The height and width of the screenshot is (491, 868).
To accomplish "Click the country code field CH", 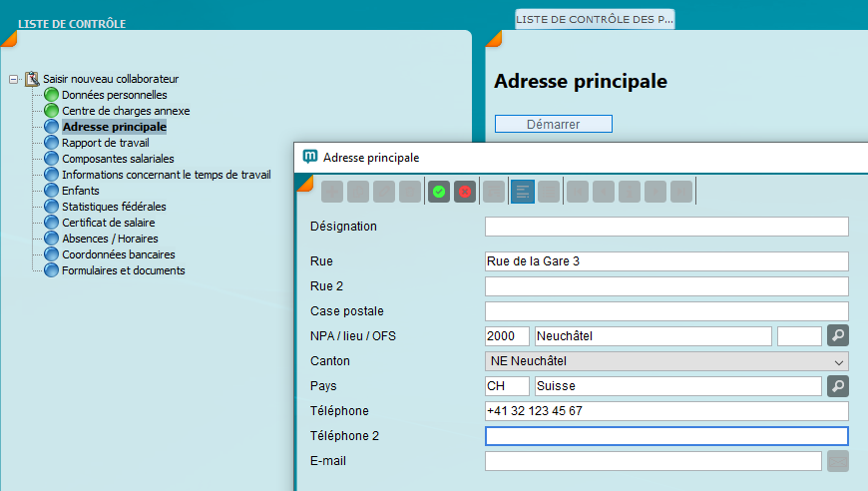I will [507, 386].
